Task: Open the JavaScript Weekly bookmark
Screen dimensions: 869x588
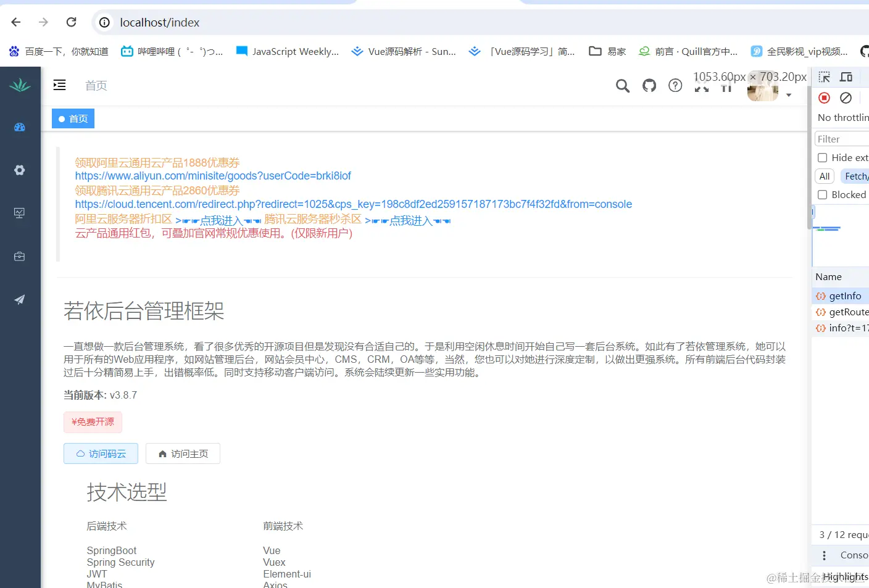Action: click(288, 51)
